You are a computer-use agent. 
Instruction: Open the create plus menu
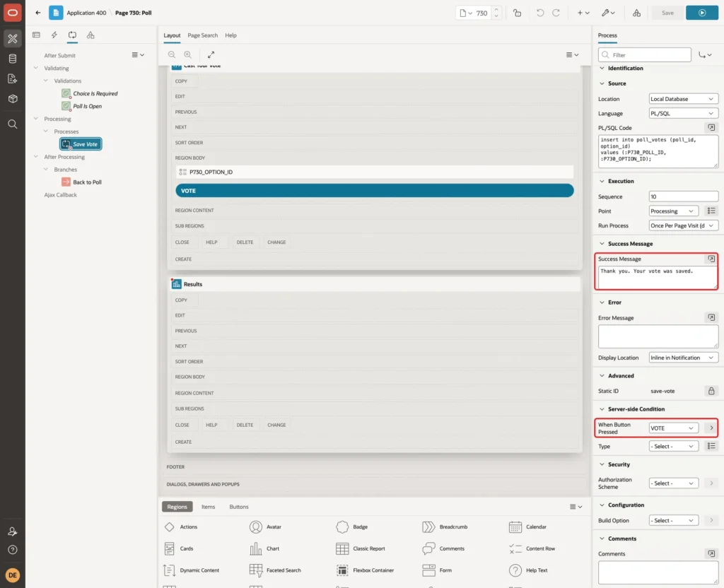(583, 13)
